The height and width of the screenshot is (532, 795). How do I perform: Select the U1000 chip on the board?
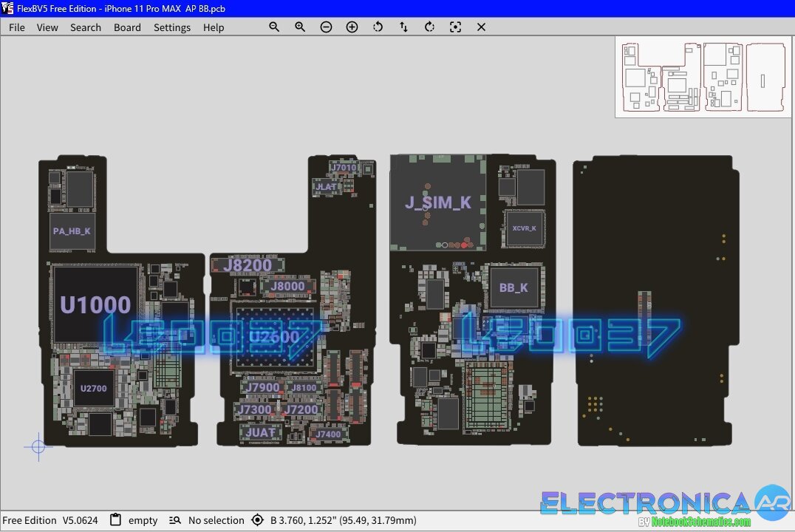pos(95,304)
